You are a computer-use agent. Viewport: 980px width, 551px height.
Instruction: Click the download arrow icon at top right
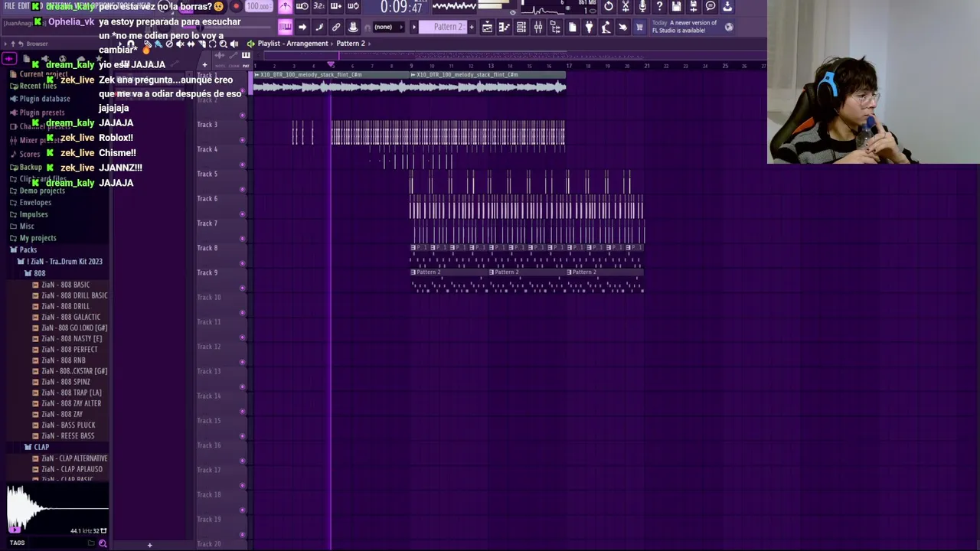pyautogui.click(x=727, y=6)
